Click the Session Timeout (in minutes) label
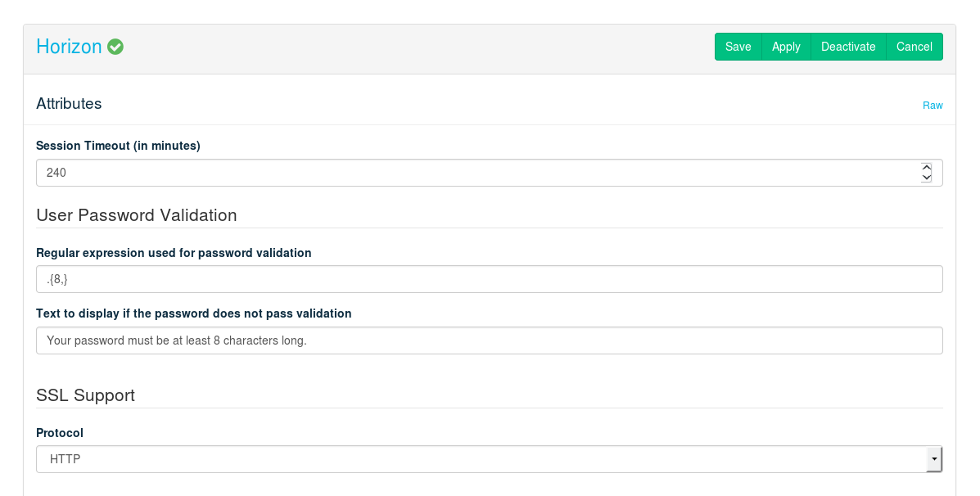 [x=118, y=146]
